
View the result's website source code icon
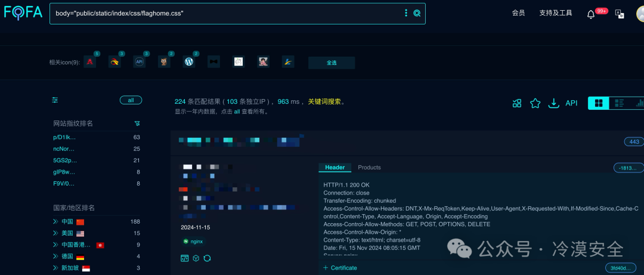[185, 258]
